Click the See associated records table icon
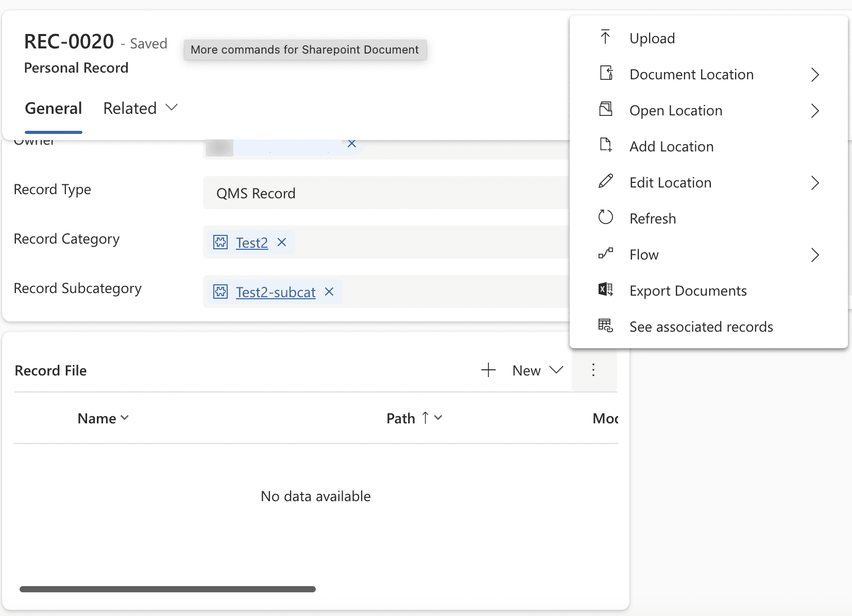852x616 pixels. pyautogui.click(x=606, y=326)
